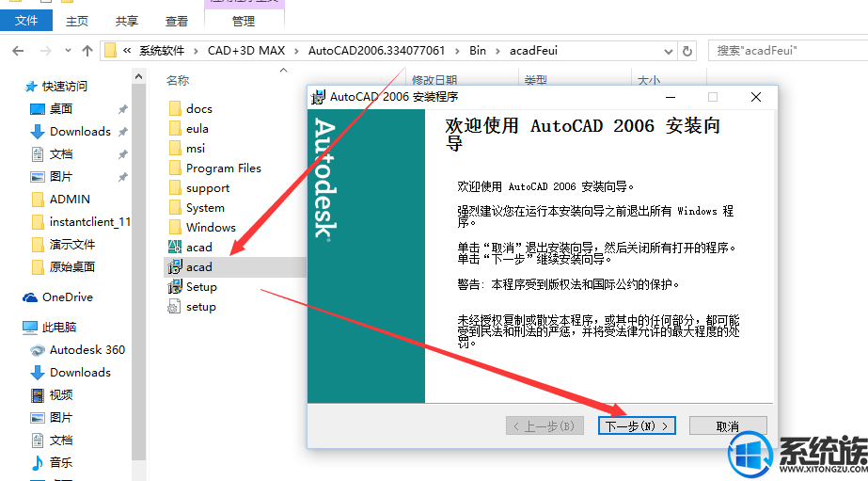Click the 系统软件 breadcrumb
The image size is (868, 481).
pyautogui.click(x=162, y=51)
